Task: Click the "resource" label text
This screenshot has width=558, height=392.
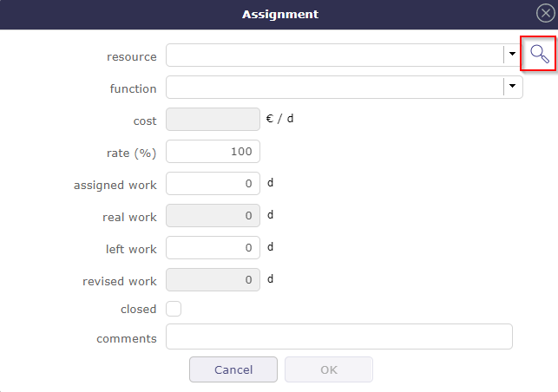Action: [x=132, y=57]
